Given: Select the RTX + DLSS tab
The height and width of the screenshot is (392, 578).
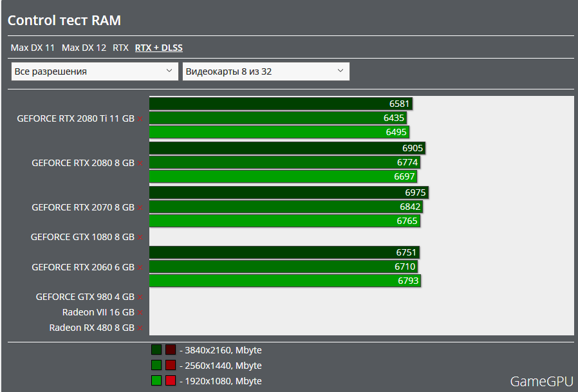Looking at the screenshot, I should [x=158, y=48].
